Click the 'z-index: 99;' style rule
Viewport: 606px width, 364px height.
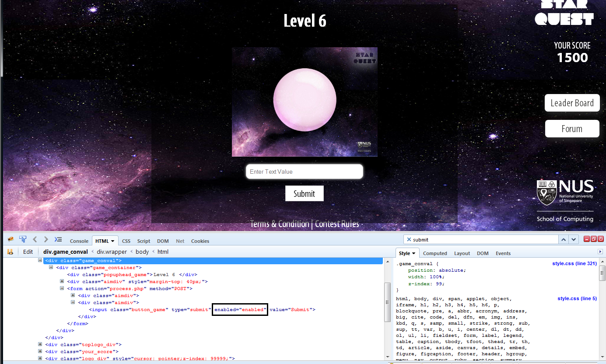coord(426,284)
